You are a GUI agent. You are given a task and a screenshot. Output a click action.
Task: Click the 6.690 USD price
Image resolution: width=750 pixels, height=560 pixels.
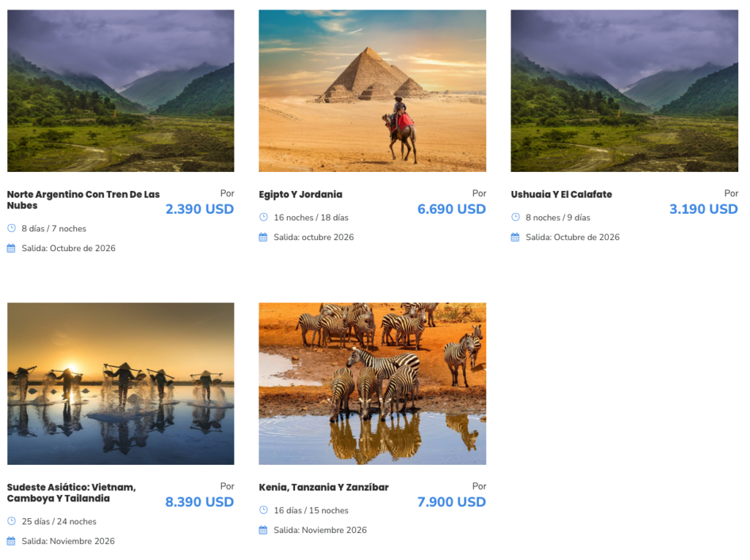pyautogui.click(x=451, y=209)
